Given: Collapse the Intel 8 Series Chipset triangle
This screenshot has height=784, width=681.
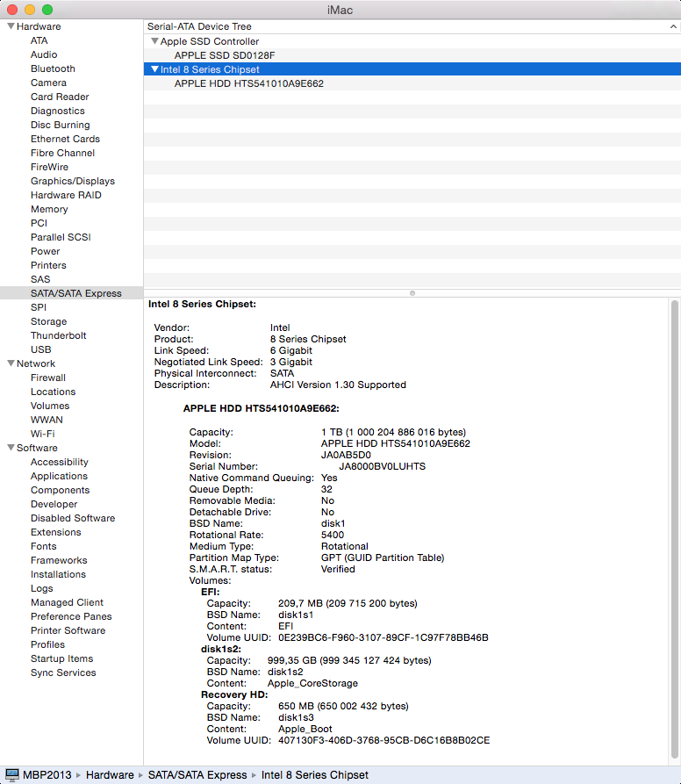Looking at the screenshot, I should click(x=154, y=69).
